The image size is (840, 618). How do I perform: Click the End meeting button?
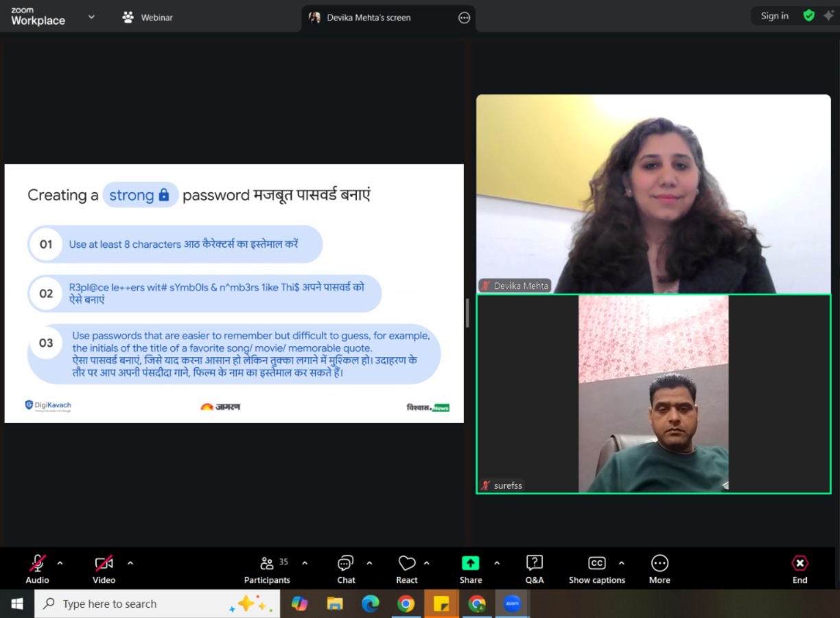[x=800, y=570]
